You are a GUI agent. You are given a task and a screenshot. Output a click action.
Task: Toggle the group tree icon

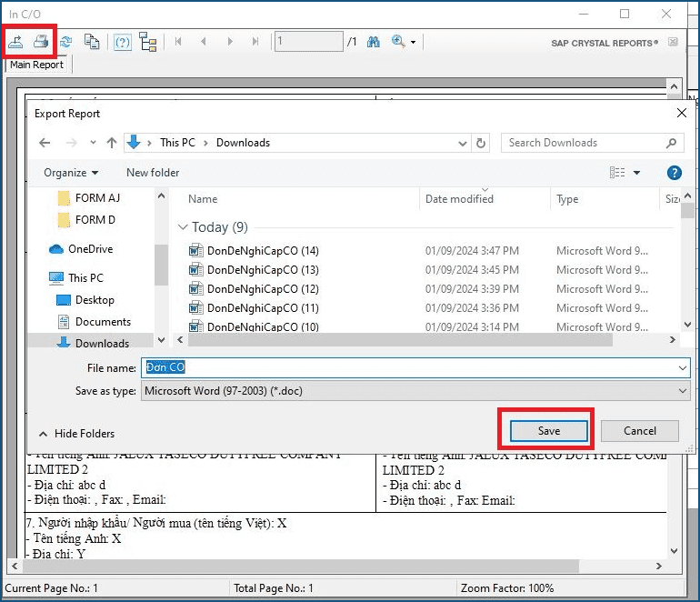148,42
